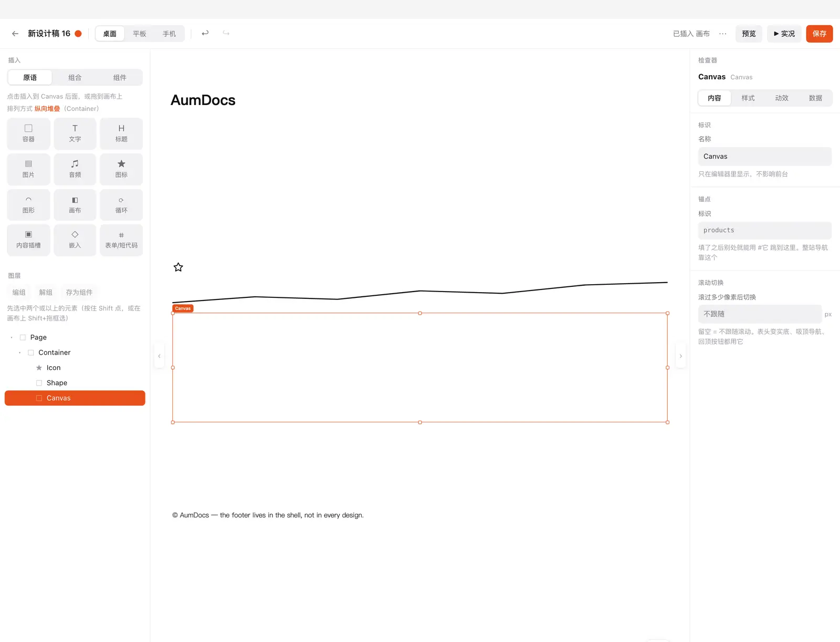840x642 pixels.
Task: Collapse the Container tree node
Action: pyautogui.click(x=20, y=353)
